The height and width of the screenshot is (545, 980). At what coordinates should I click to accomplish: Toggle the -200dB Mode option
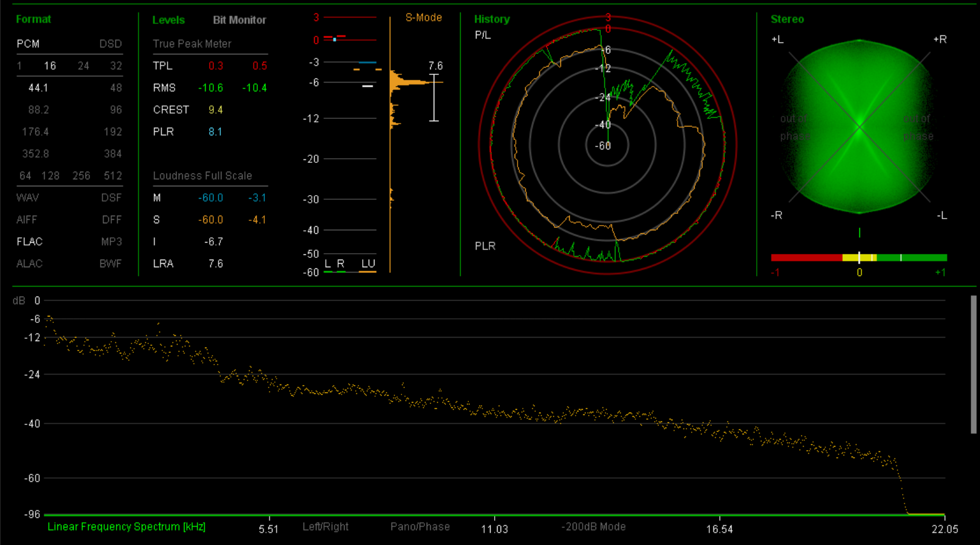[593, 526]
